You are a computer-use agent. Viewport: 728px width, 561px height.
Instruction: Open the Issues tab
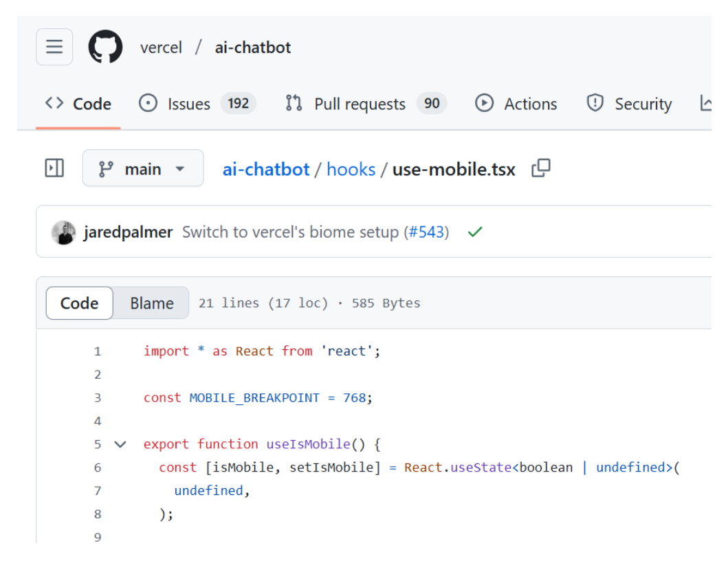click(197, 104)
